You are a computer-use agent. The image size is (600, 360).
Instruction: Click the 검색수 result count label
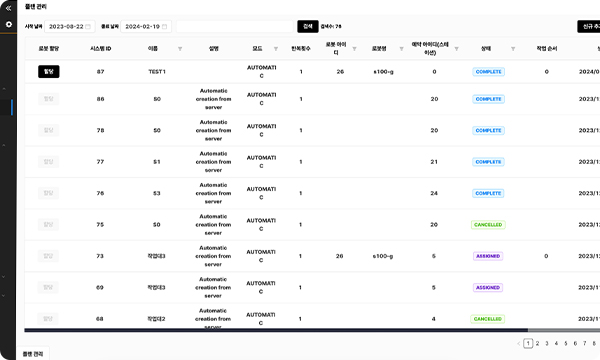coord(331,26)
